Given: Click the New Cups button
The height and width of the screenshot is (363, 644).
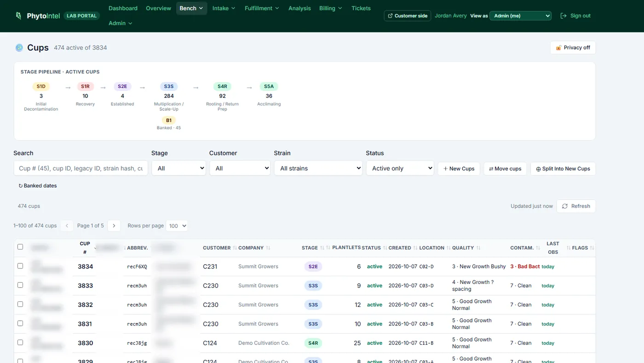Looking at the screenshot, I should (x=459, y=169).
